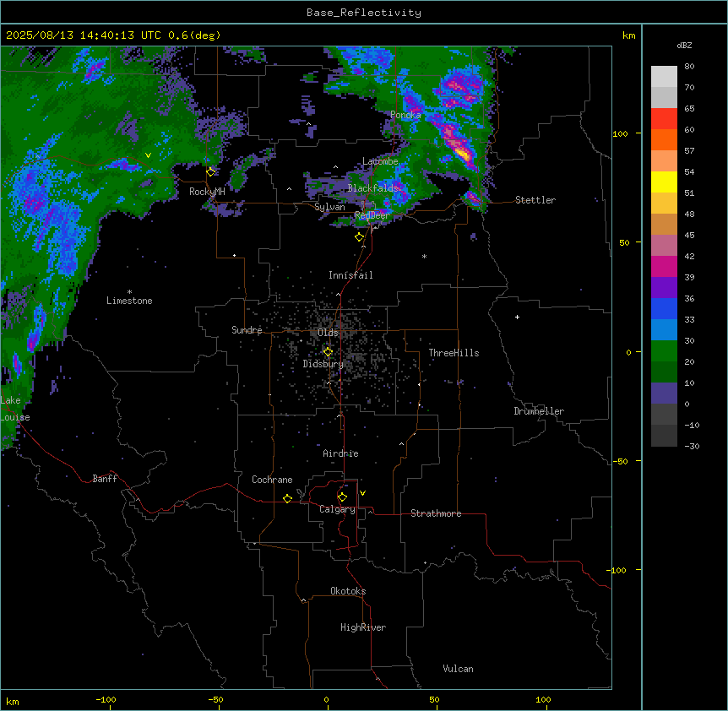The width and height of the screenshot is (728, 711).
Task: Click the high-reflectivity storm core east of Ponoka
Action: pos(461,152)
